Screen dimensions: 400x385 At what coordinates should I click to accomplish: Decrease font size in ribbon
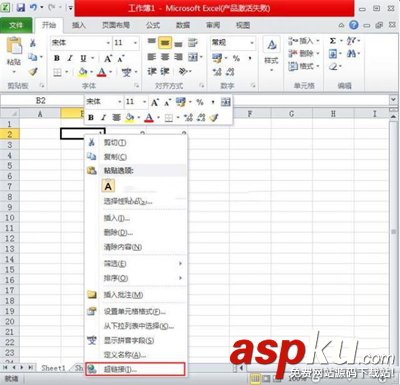click(120, 59)
